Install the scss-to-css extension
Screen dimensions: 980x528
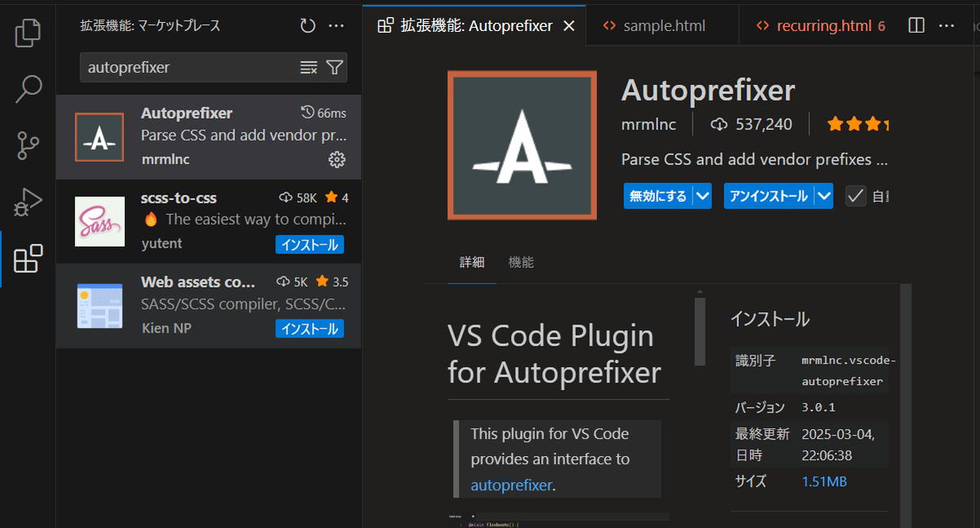pyautogui.click(x=310, y=244)
